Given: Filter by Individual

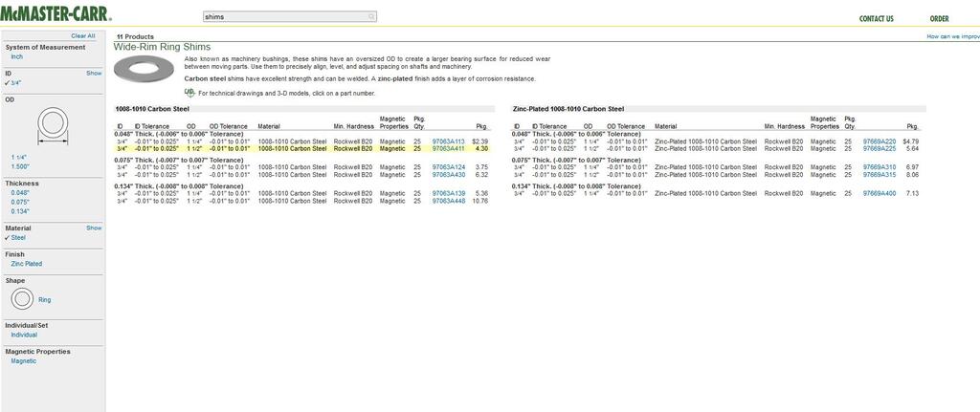Looking at the screenshot, I should click(24, 335).
